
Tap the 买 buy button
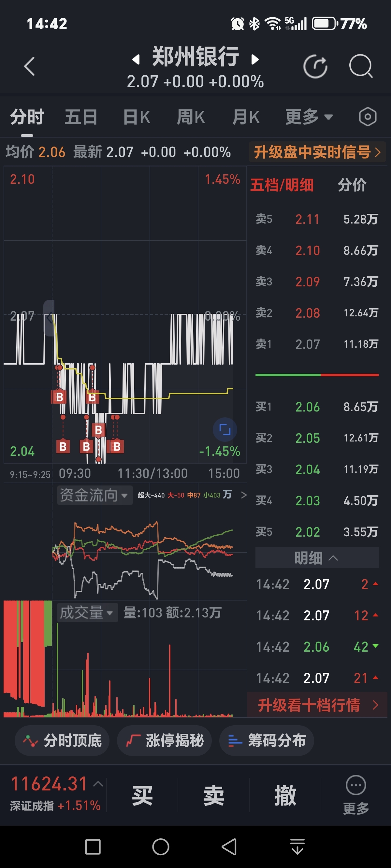pyautogui.click(x=142, y=795)
